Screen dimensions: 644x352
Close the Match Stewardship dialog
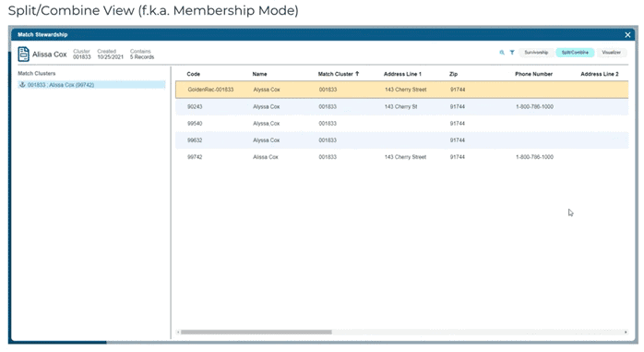click(627, 35)
